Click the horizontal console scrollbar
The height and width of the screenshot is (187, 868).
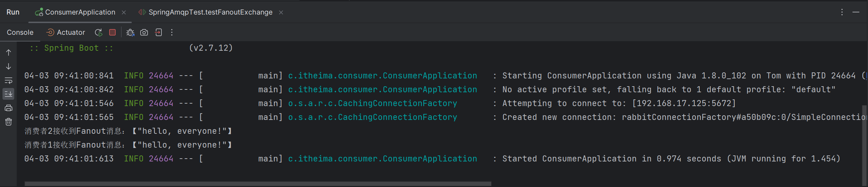(258, 184)
